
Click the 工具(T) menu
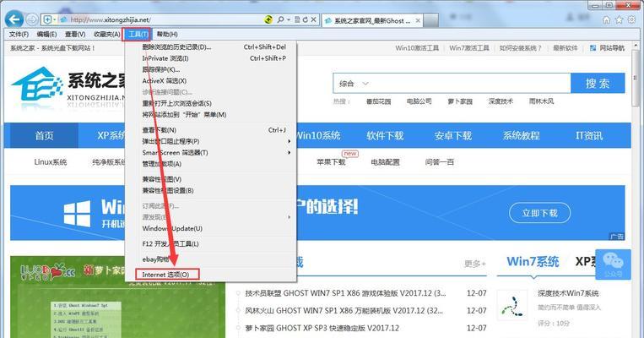point(137,34)
